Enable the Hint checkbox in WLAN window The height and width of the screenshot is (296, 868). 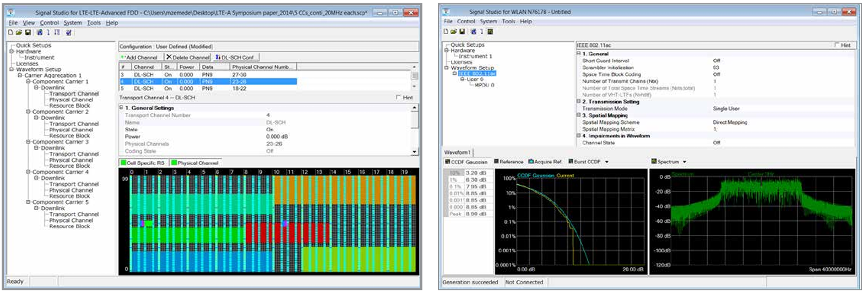tap(837, 45)
